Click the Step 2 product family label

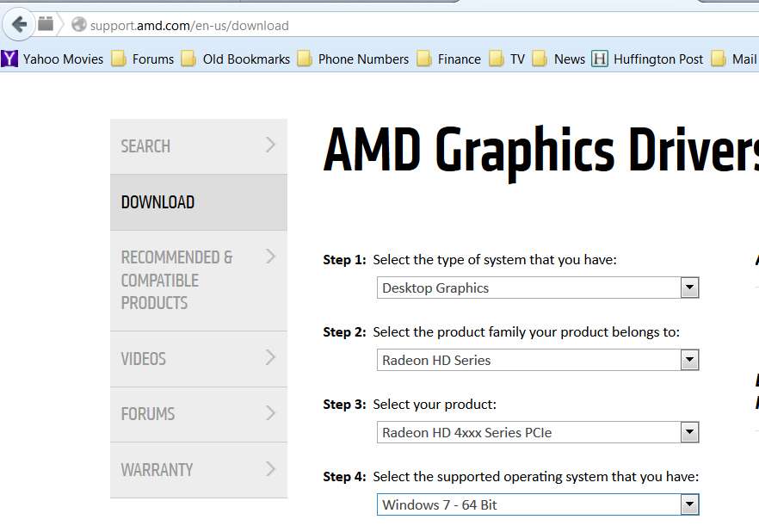[x=502, y=332]
